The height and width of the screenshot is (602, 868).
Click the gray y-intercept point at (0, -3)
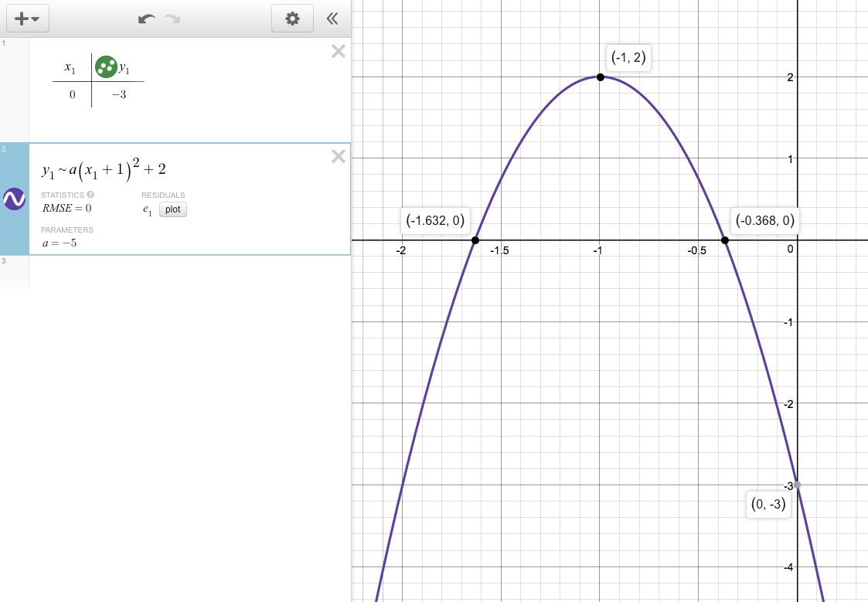(x=797, y=485)
